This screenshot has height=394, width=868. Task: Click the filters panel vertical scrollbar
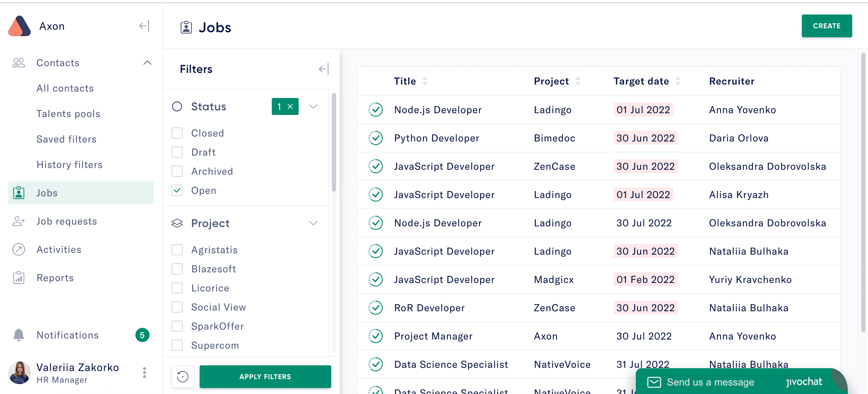[x=334, y=141]
